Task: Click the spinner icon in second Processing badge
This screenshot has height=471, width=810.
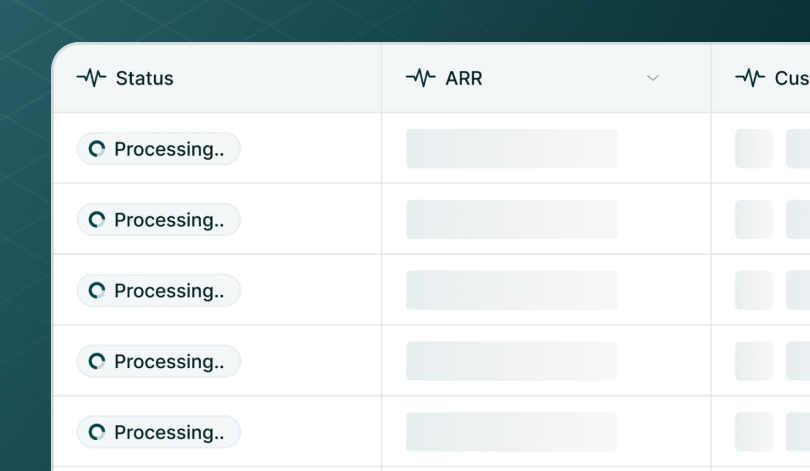Action: tap(97, 219)
